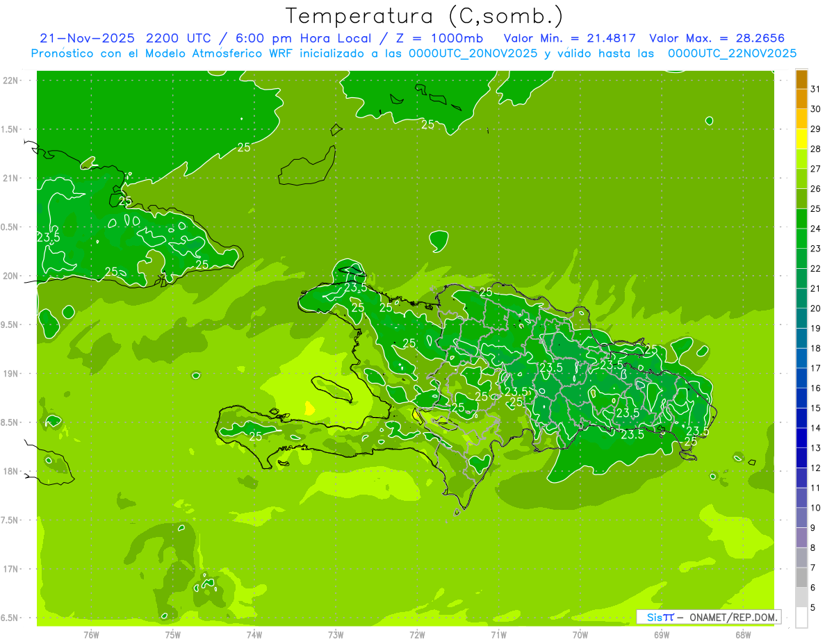
Task: Click 'Valor Min. = 21.4817' value
Action: tap(569, 38)
